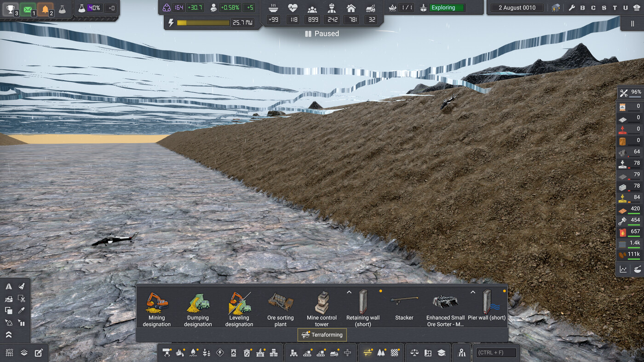Open the trees forestry build category
The width and height of the screenshot is (644, 362).
(x=381, y=353)
